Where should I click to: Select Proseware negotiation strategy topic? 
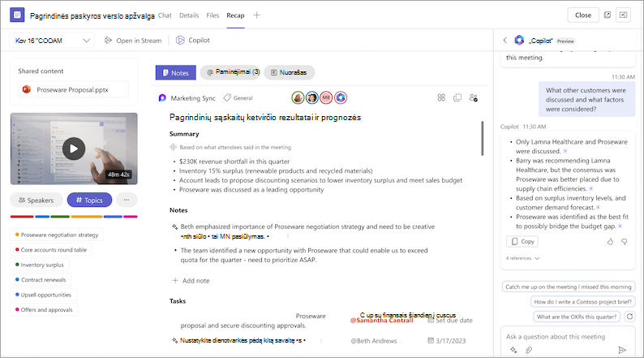tap(57, 235)
